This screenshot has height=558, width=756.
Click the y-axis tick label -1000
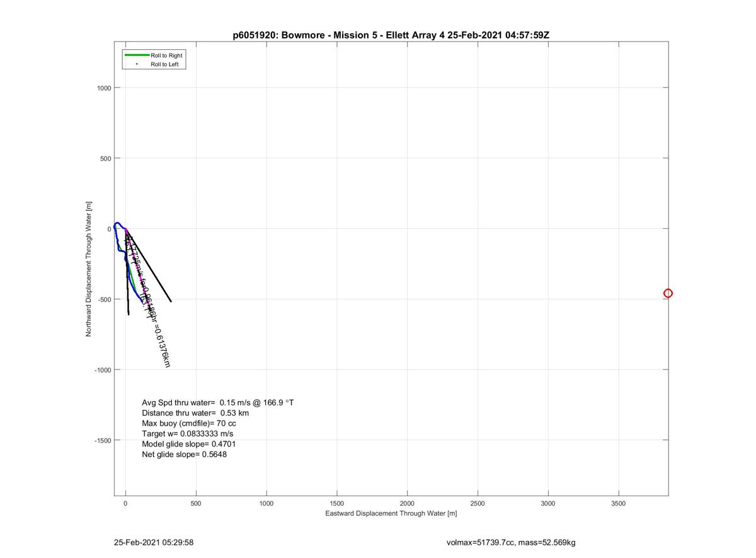[103, 370]
